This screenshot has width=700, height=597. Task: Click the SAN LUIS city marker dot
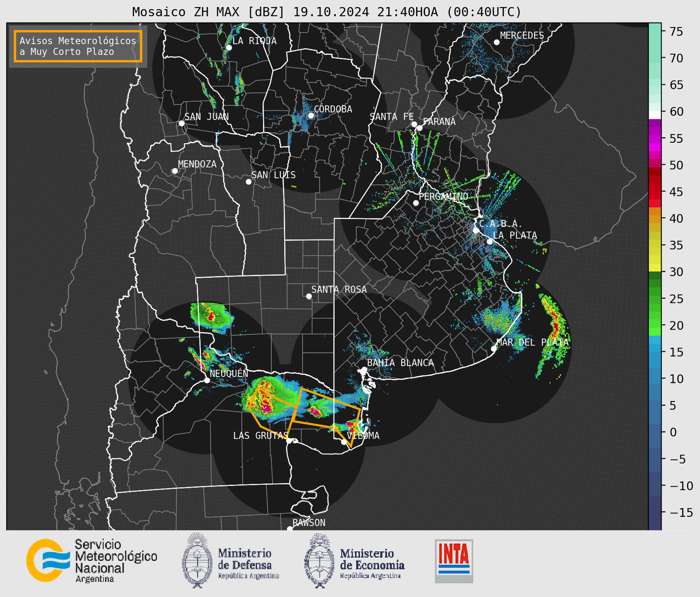click(249, 182)
